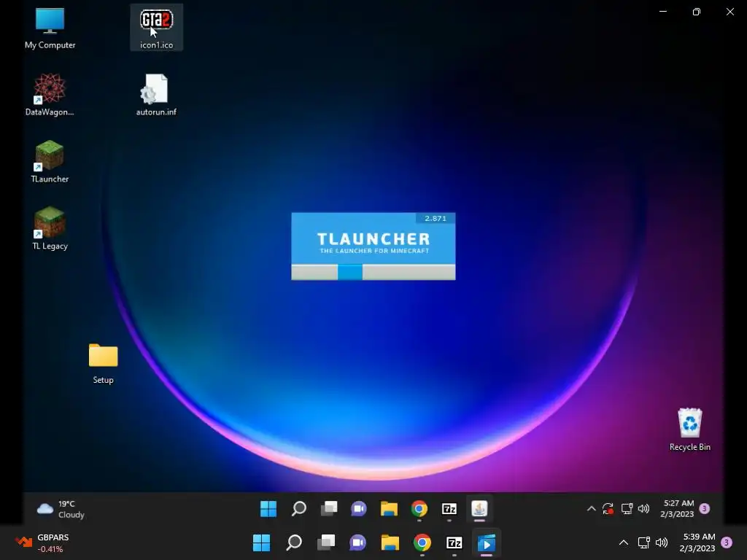Select the TLauncher desktop shortcut
This screenshot has width=747, height=560.
click(x=50, y=161)
